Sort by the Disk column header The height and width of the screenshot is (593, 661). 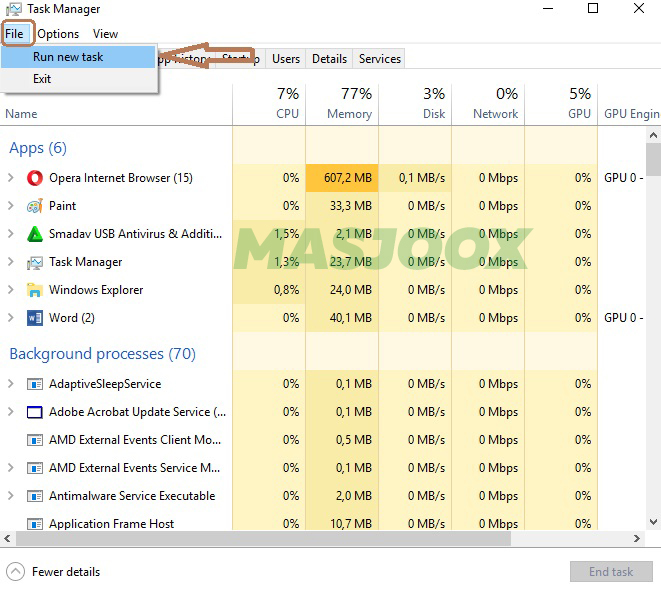pos(415,105)
